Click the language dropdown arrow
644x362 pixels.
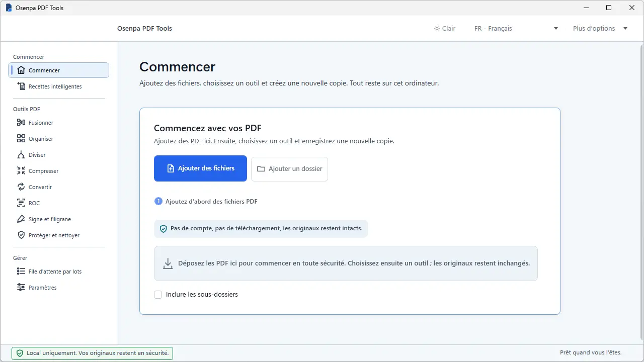[556, 29]
